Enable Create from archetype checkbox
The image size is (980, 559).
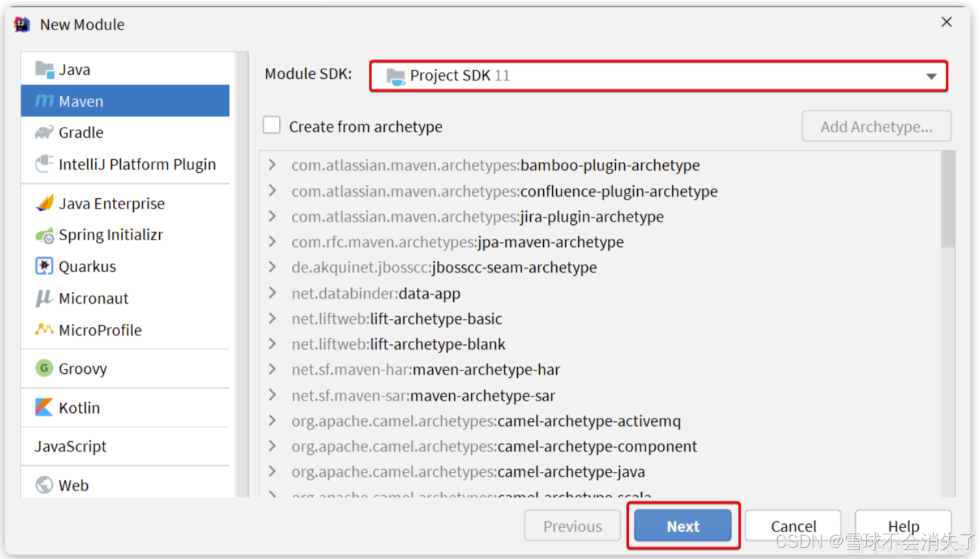point(272,126)
